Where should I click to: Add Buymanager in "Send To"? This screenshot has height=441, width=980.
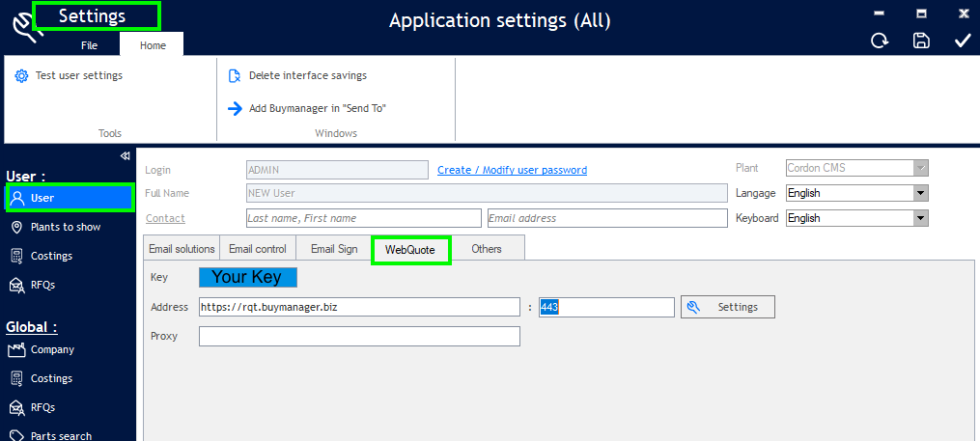pos(318,108)
